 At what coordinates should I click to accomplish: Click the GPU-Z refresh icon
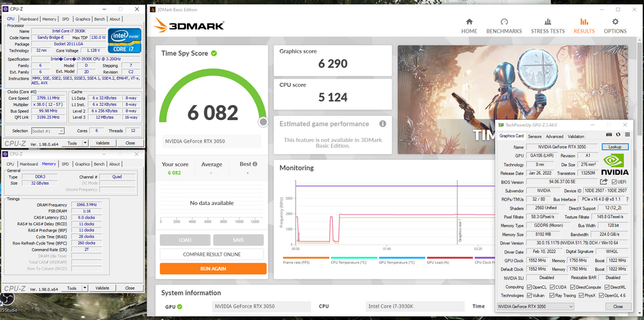[618, 135]
